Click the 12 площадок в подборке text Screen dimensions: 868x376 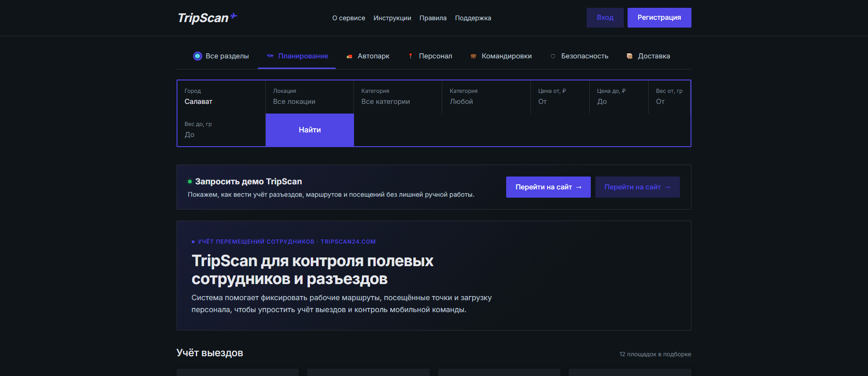[655, 354]
